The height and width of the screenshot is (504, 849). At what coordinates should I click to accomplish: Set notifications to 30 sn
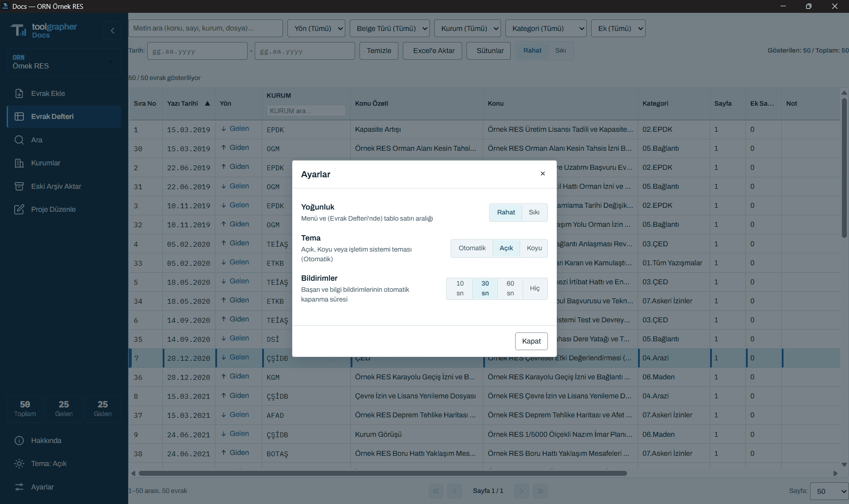[x=485, y=289]
